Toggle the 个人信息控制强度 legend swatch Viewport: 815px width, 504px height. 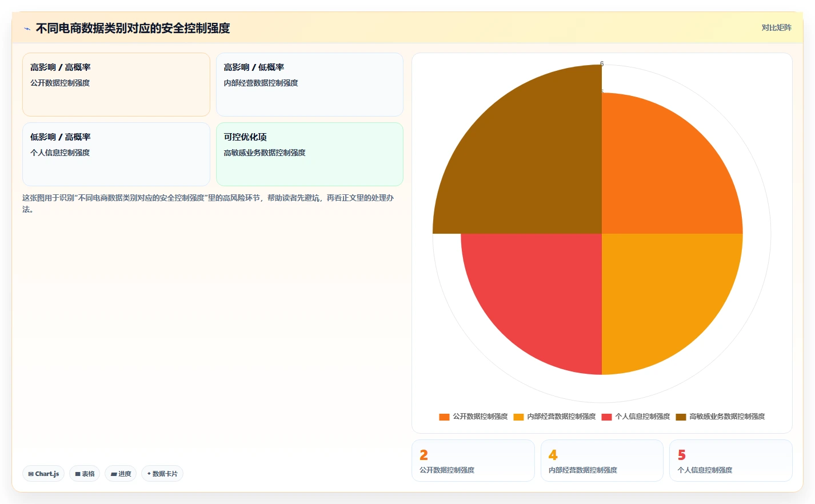coord(606,417)
